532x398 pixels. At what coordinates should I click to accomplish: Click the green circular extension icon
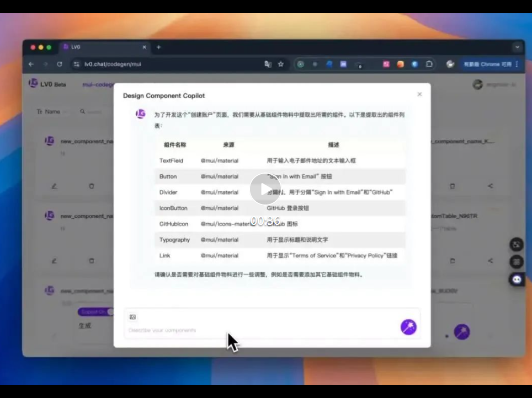point(301,64)
